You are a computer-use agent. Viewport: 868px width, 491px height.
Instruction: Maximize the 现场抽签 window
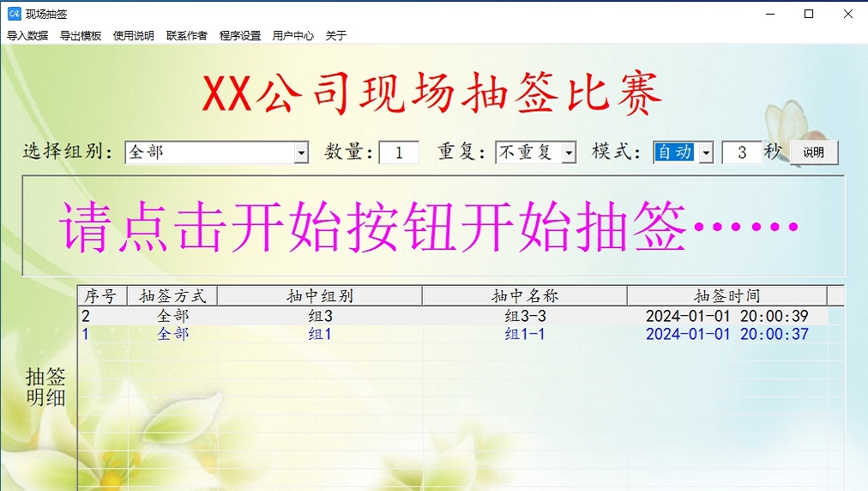[x=809, y=14]
